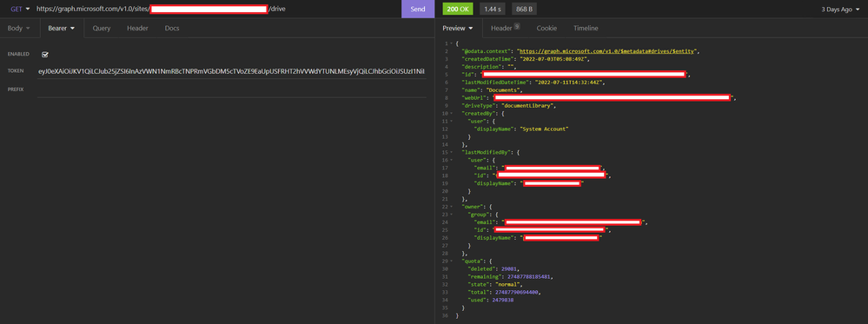Image resolution: width=868 pixels, height=324 pixels.
Task: Click the 200 OK status badge
Action: pos(457,9)
